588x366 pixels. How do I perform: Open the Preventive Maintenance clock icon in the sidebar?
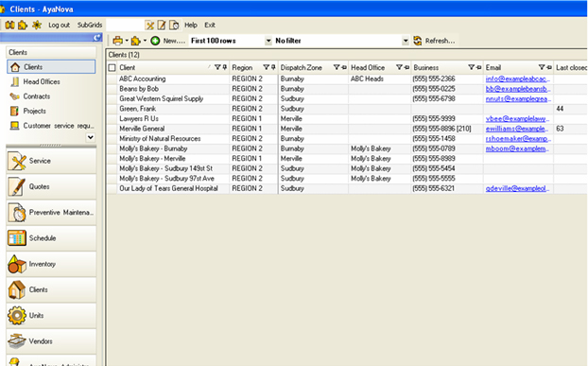click(x=17, y=213)
